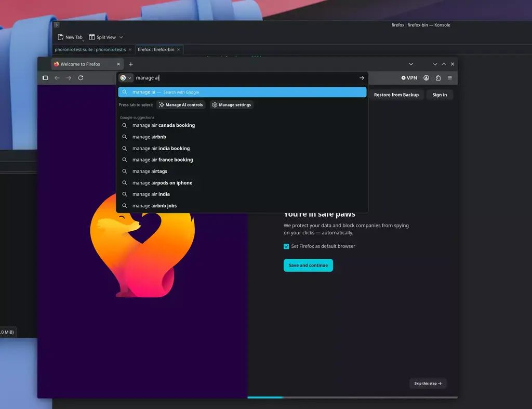Viewport: 532px width, 409px height.
Task: Open the extensions puzzle icon
Action: [438, 78]
